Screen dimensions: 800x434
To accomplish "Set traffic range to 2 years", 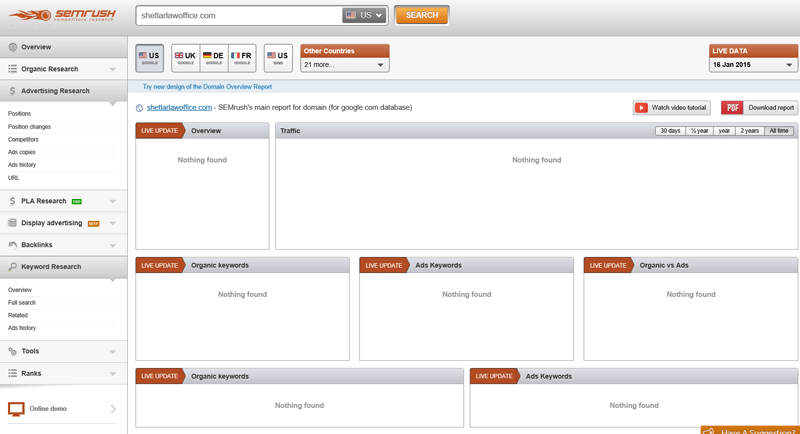I will point(749,131).
